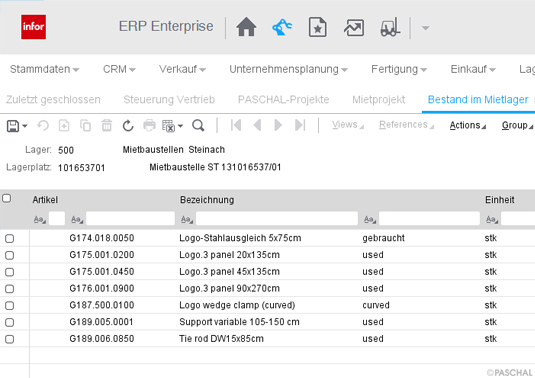Image resolution: width=535 pixels, height=378 pixels.
Task: Switch to Steuerung Vertrieb tab
Action: click(x=169, y=100)
